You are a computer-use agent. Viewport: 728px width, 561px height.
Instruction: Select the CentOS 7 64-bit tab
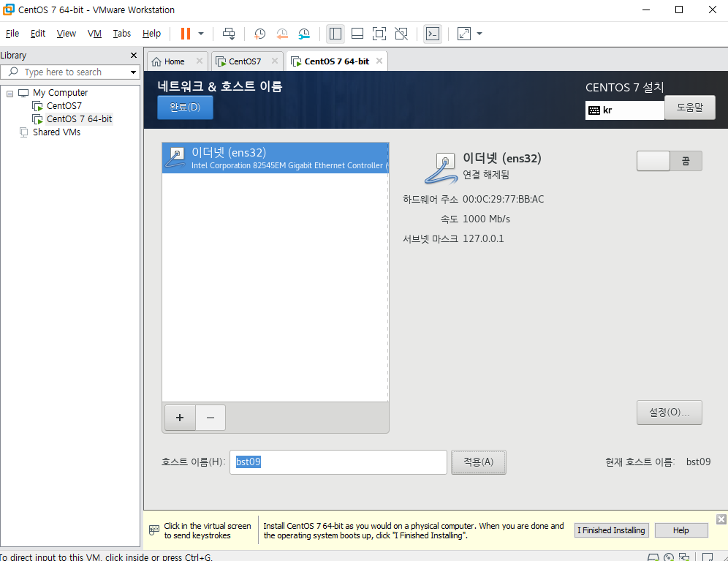[337, 61]
